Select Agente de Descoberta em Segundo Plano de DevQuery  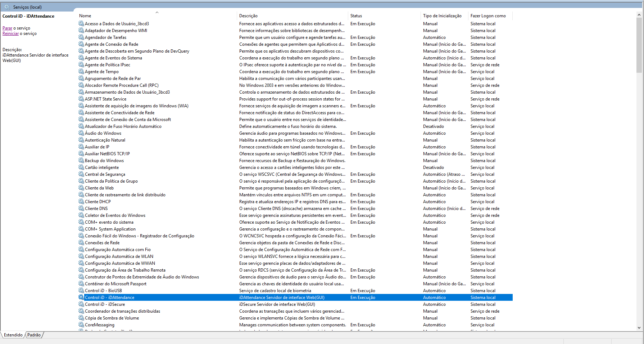pos(295,51)
